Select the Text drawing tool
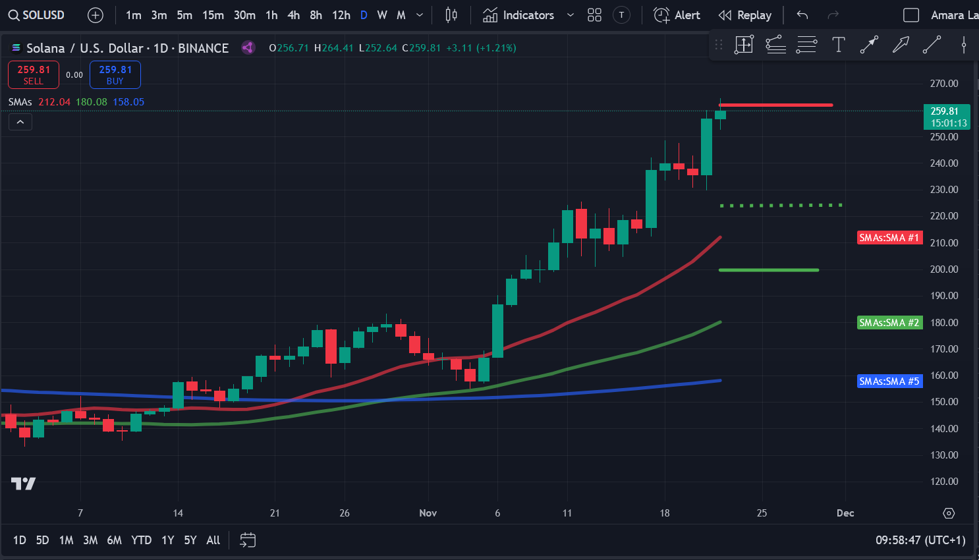Image resolution: width=979 pixels, height=560 pixels. pos(838,45)
